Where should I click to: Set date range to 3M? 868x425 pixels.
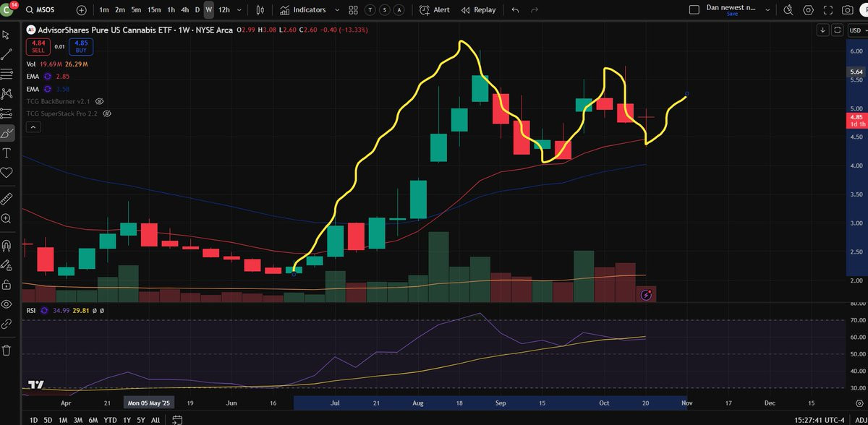pos(79,419)
